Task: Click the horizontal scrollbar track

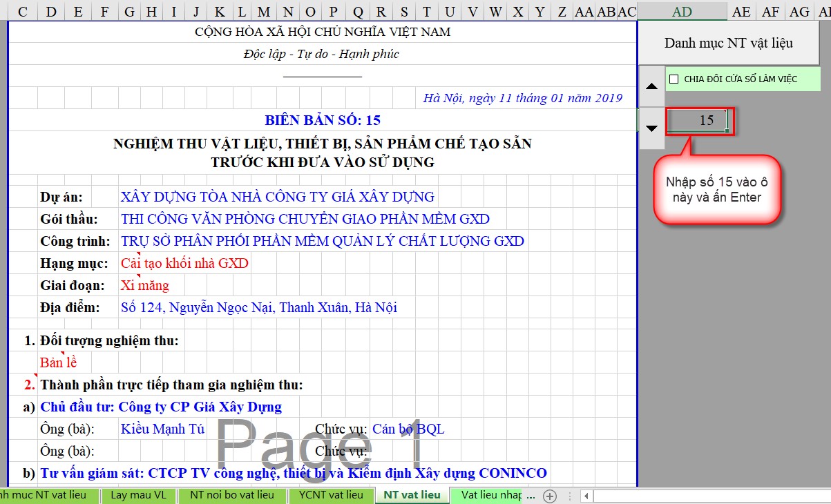Action: pos(705,496)
